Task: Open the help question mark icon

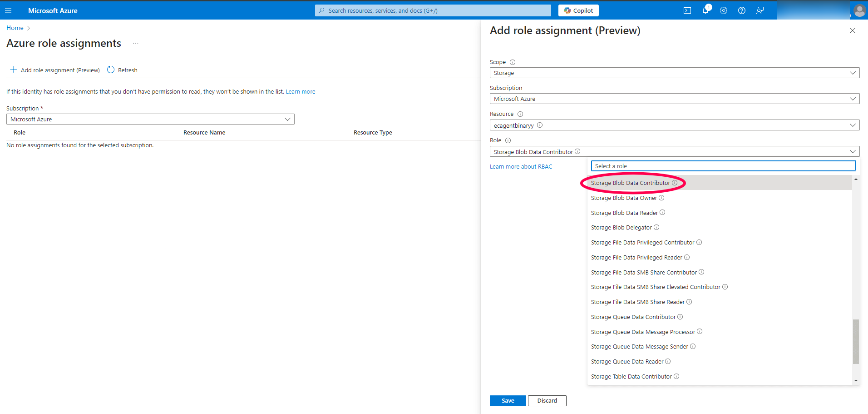Action: 742,10
